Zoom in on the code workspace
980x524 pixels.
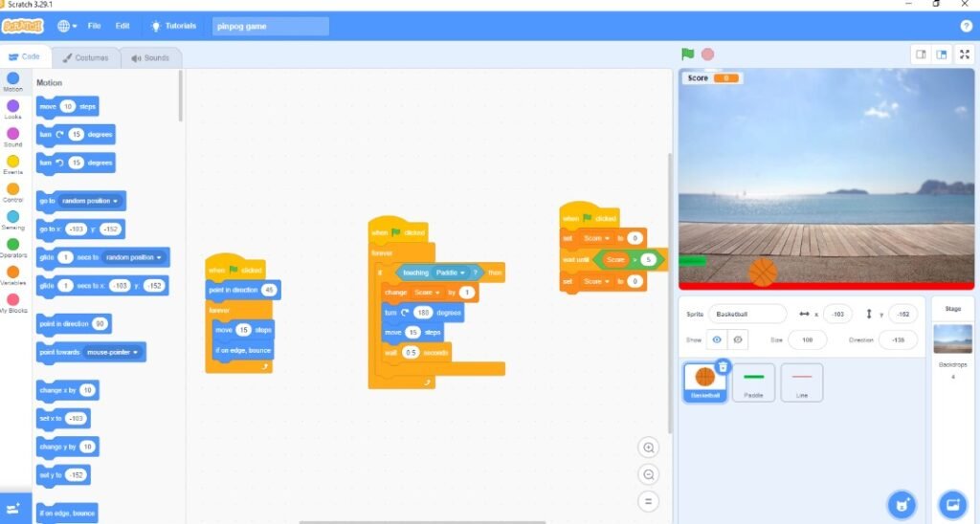click(x=650, y=448)
